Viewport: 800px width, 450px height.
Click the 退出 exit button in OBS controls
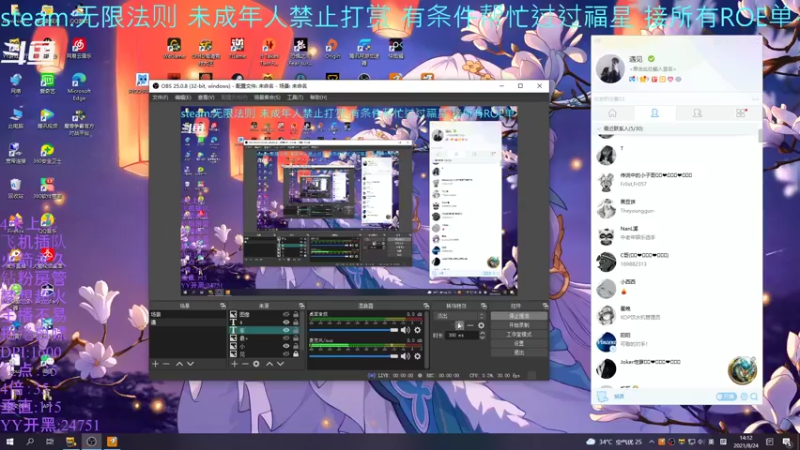pos(519,353)
